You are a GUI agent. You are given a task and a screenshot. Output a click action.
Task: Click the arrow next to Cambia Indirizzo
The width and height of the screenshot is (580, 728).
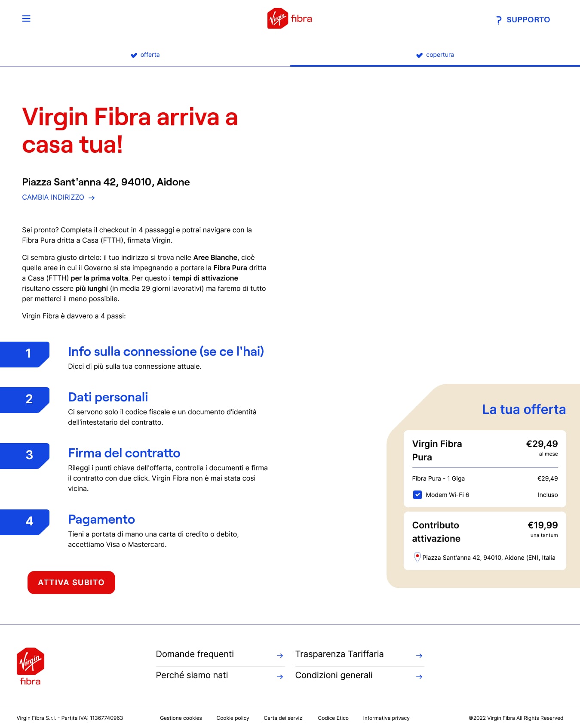pos(92,198)
